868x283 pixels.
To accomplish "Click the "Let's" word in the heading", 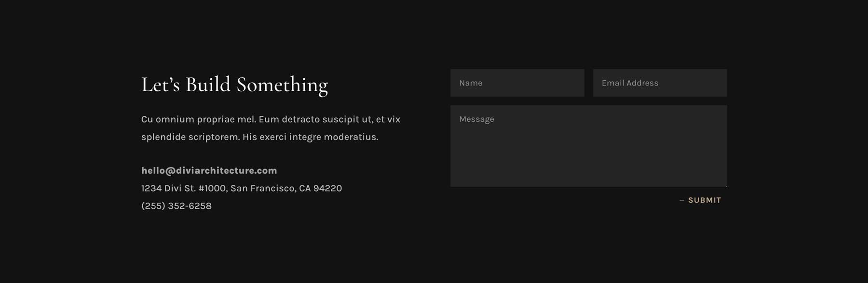I will (160, 85).
